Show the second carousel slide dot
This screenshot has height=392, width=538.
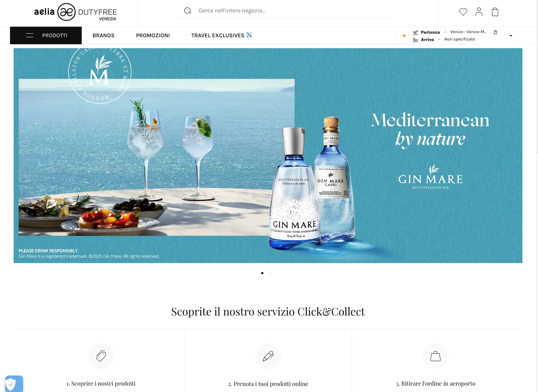270,273
